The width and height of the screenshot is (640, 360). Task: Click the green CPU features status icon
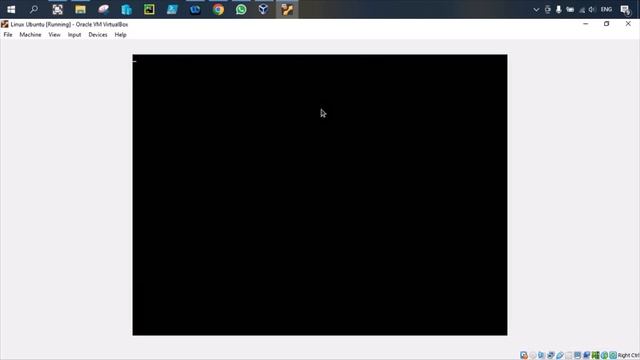pos(596,356)
